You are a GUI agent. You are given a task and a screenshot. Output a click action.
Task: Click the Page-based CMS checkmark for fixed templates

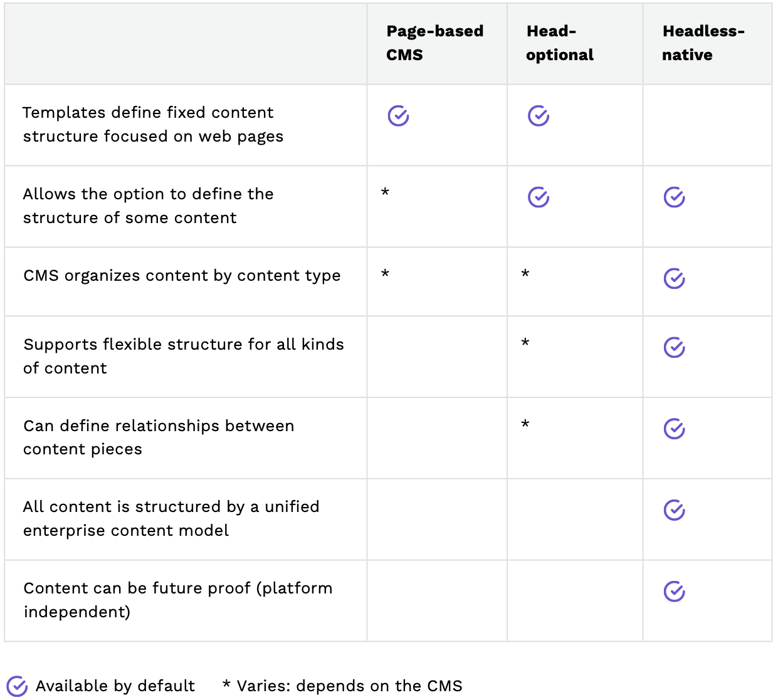point(398,116)
